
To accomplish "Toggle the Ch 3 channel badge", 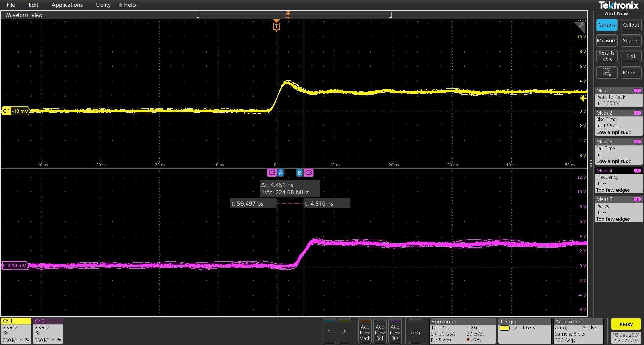I will [47, 330].
